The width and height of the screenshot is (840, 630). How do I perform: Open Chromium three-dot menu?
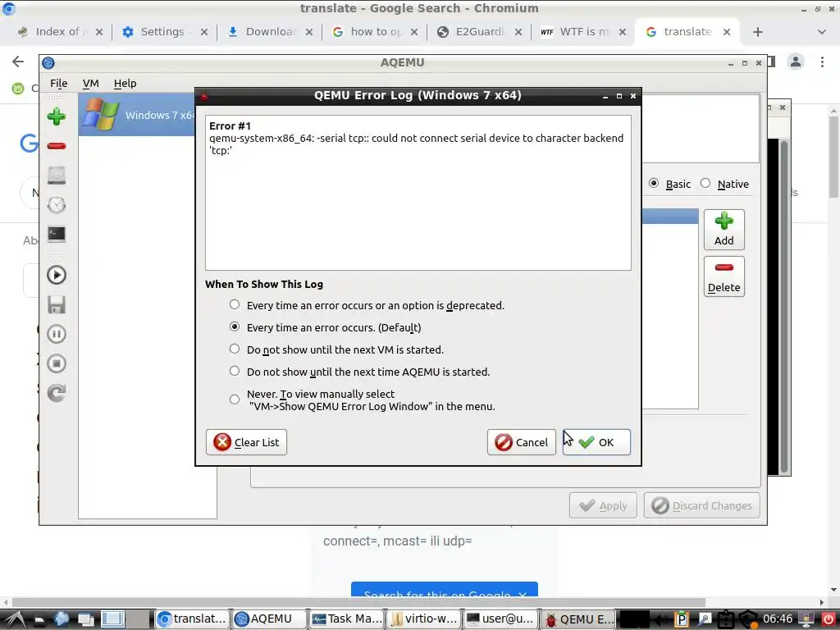[x=822, y=62]
